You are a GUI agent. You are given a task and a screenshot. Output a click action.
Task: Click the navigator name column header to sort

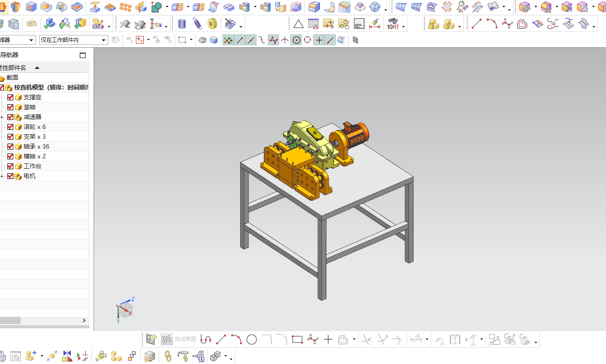[44, 67]
